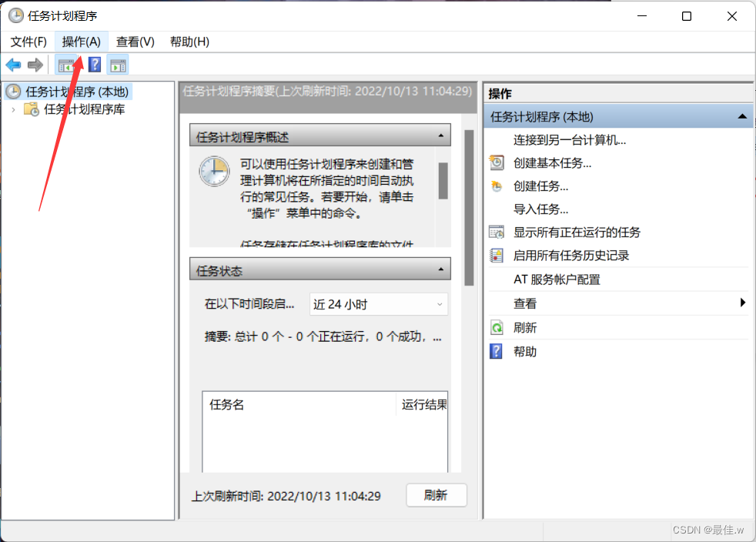Click AT 服务帐户配置 action
The height and width of the screenshot is (542, 756).
coord(557,279)
